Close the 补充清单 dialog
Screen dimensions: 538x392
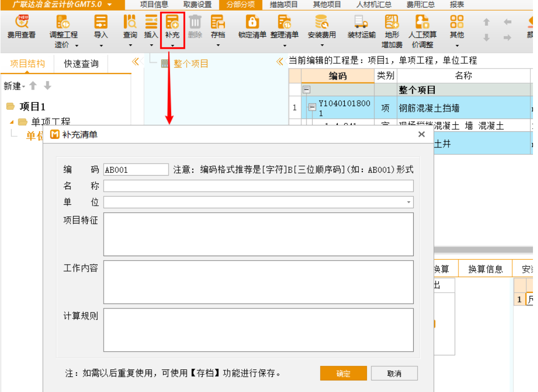[422, 134]
